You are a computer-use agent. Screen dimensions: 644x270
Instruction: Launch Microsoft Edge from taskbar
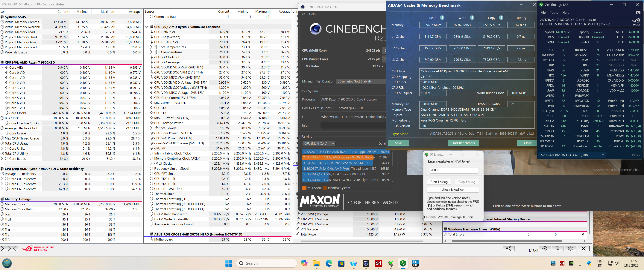click(329, 263)
